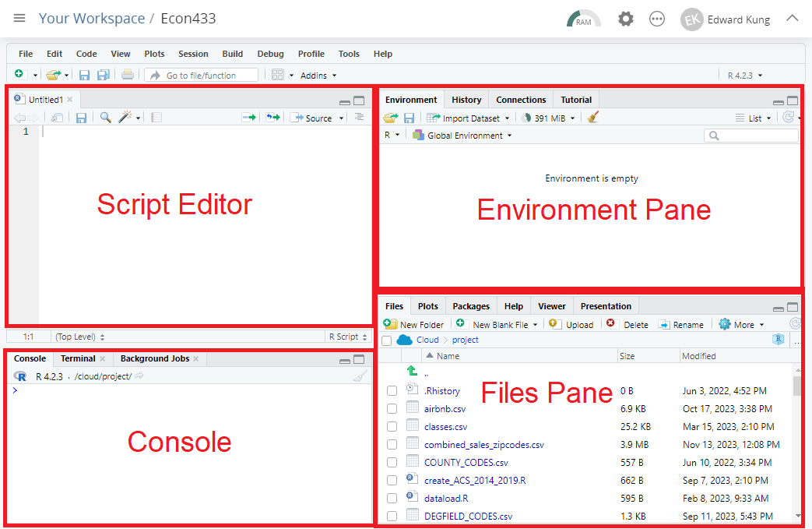This screenshot has height=529, width=812.
Task: Open project settings gear icon
Action: (x=626, y=19)
